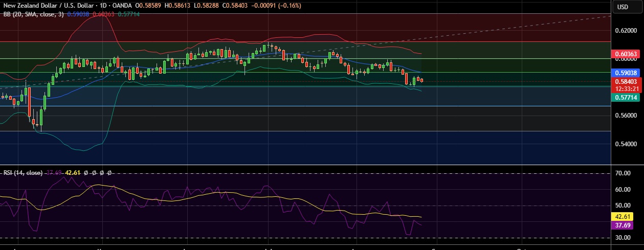Screen dimensions: 644x250
Task: Click the yellow 42.61 RSI axis label
Action: coord(625,217)
